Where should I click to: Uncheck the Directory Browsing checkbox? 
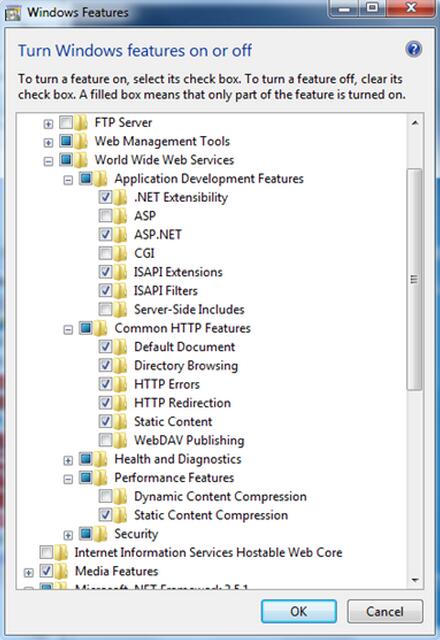(x=106, y=365)
